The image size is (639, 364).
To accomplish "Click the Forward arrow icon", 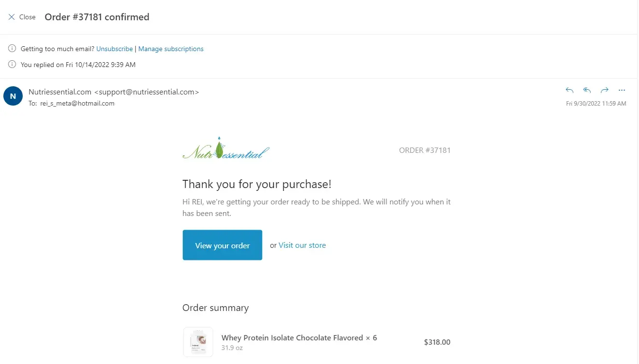I will [604, 90].
